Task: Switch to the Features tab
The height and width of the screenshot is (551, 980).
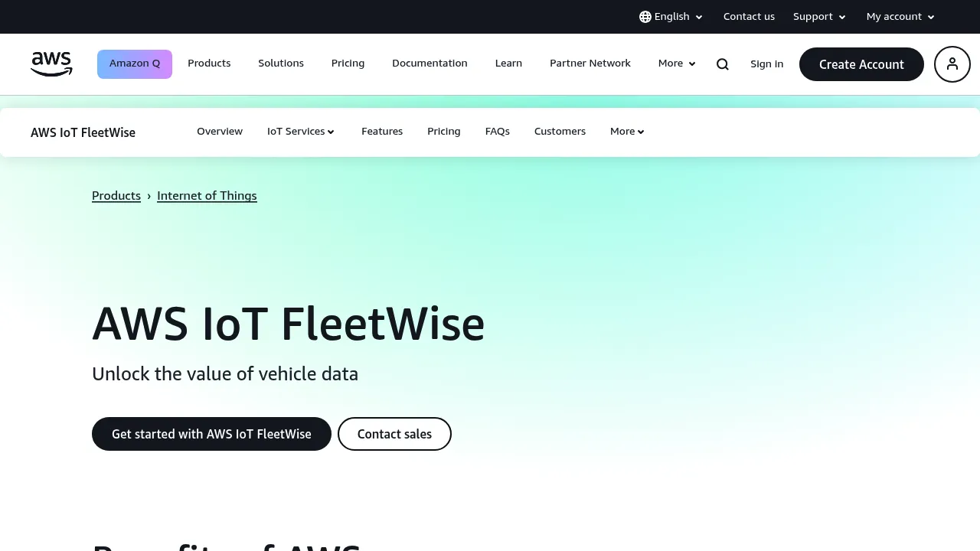Action: (382, 132)
